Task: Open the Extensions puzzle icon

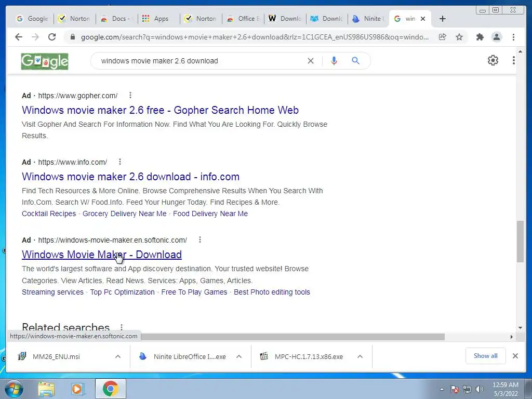Action: click(x=480, y=37)
